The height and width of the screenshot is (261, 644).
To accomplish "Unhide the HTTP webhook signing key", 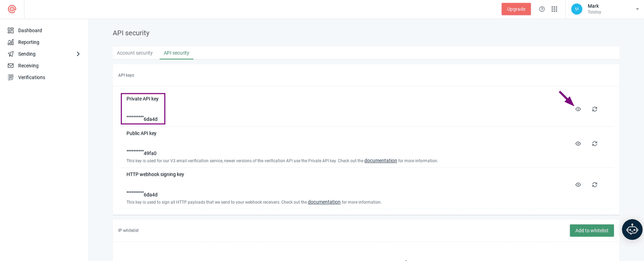I will click(x=578, y=185).
